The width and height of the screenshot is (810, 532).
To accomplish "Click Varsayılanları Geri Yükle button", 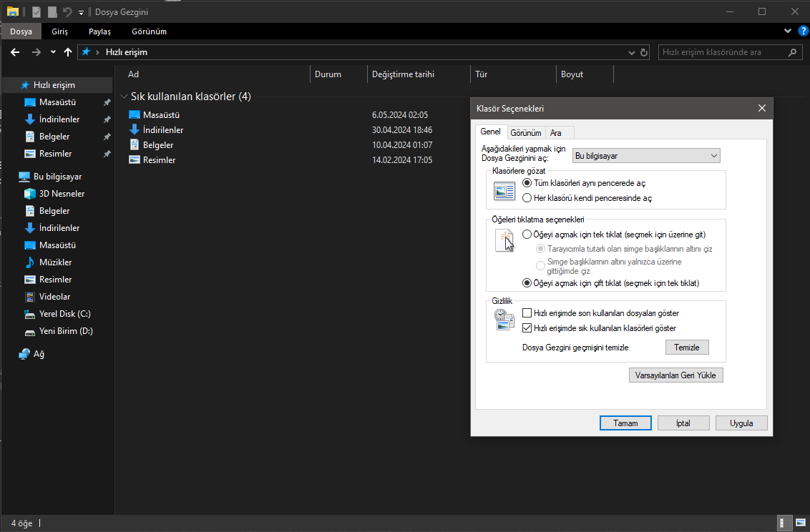I will click(675, 375).
